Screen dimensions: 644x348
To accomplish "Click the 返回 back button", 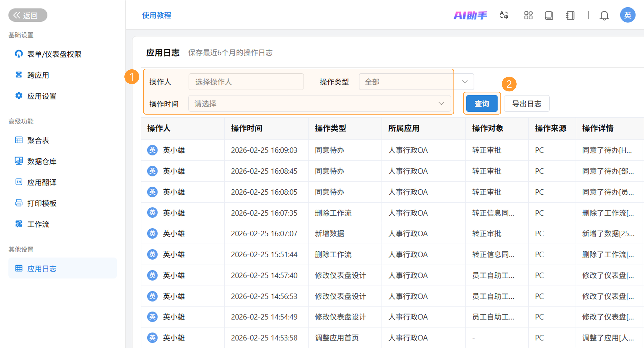I will (x=28, y=15).
